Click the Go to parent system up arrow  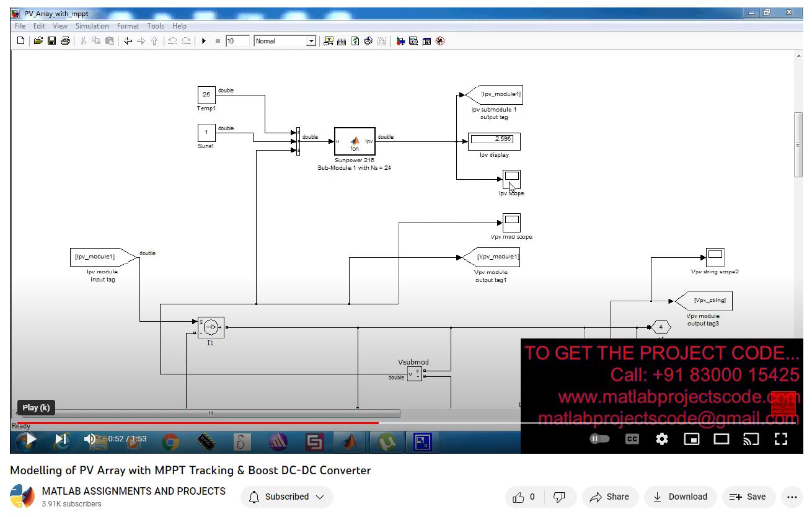154,41
